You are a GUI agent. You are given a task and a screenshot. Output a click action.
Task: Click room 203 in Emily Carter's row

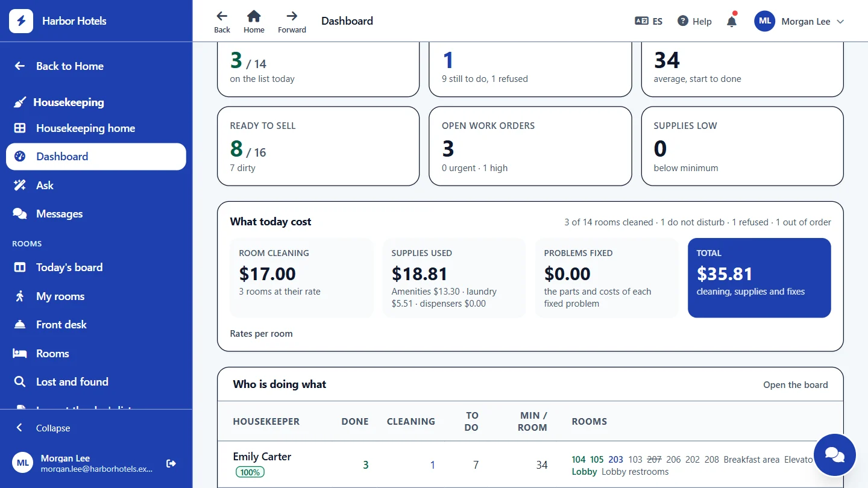(x=616, y=460)
